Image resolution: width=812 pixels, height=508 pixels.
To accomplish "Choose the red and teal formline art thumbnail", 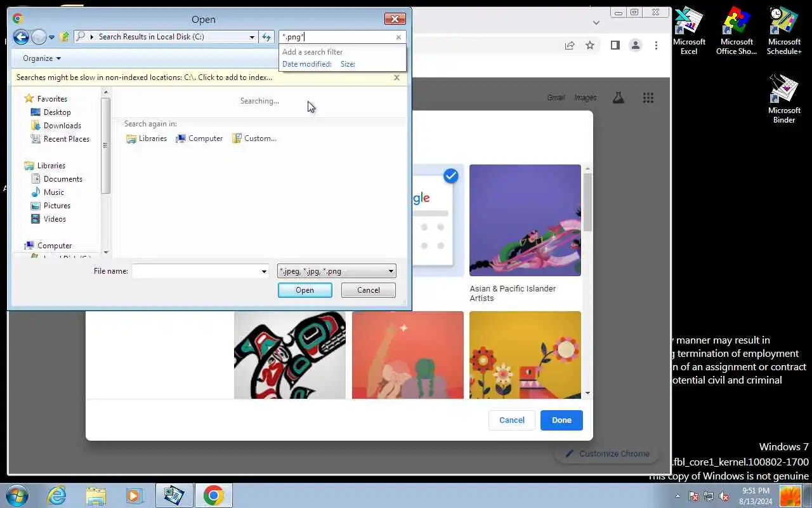I will click(x=290, y=355).
